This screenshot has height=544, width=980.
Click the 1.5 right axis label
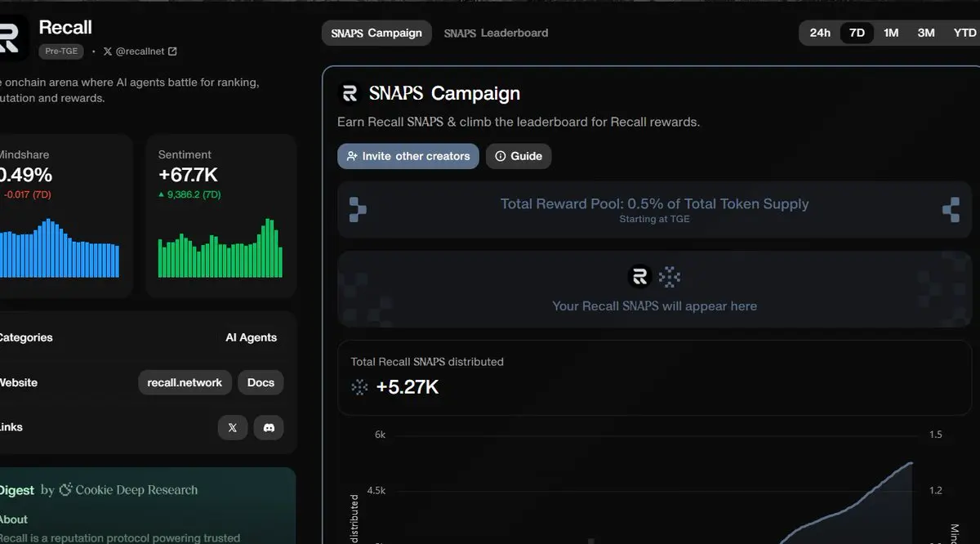click(936, 435)
